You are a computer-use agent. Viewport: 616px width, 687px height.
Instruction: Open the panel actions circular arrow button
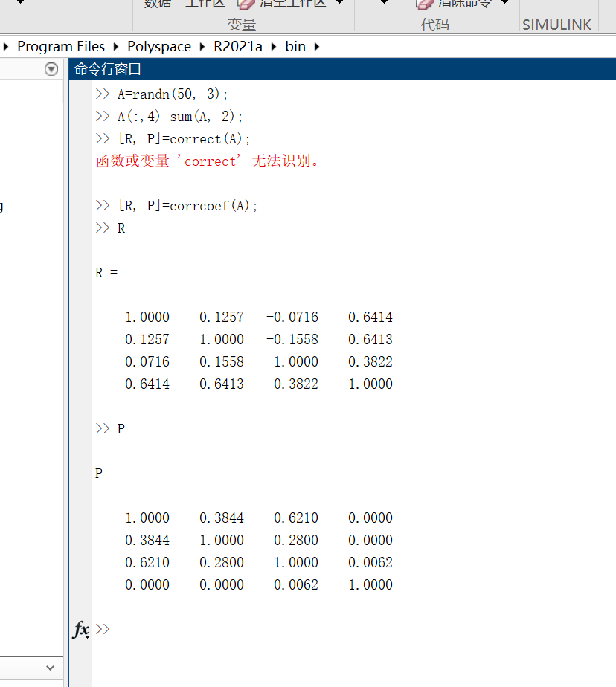point(51,69)
